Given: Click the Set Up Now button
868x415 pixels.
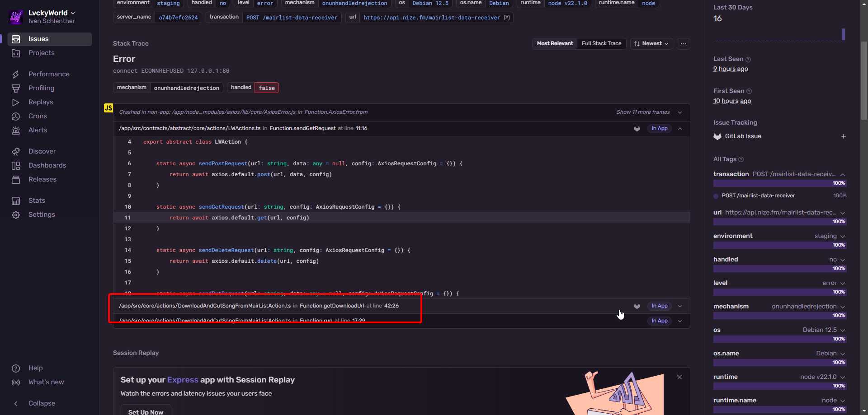Looking at the screenshot, I should 146,411.
